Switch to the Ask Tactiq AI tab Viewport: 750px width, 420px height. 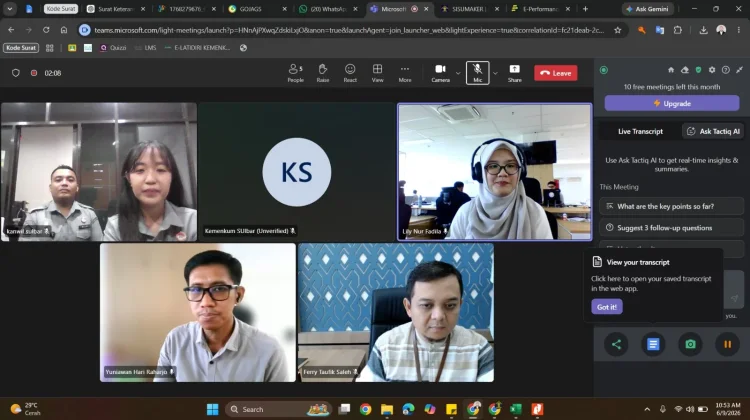[713, 131]
